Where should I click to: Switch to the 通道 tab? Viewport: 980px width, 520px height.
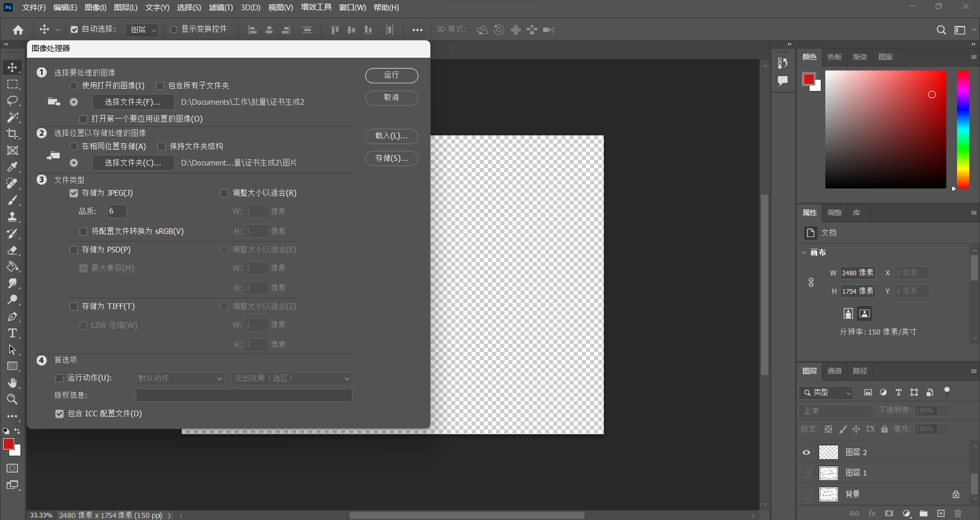[835, 371]
